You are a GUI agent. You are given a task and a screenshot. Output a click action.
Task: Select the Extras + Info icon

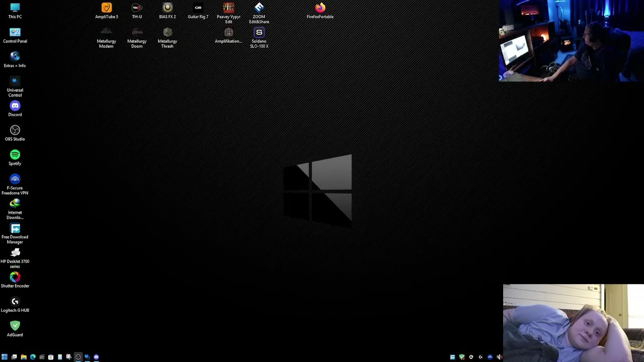coord(15,59)
